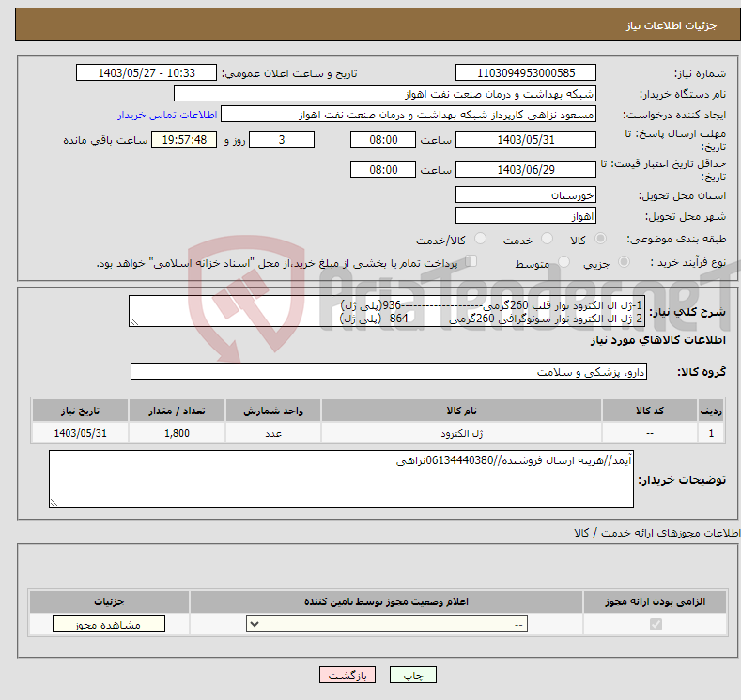This screenshot has height=700, width=741.
Task: Click the unit cell عدد
Action: (273, 433)
